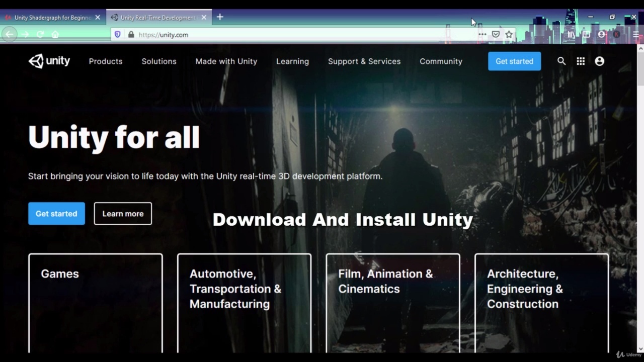The width and height of the screenshot is (644, 362).
Task: Click the URL address bar
Action: coord(302,35)
